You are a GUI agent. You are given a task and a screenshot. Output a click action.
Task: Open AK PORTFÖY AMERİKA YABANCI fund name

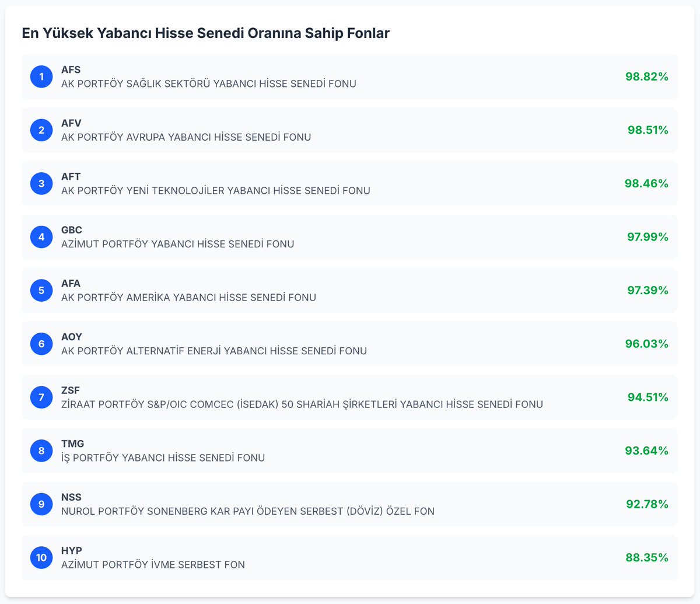pos(188,297)
